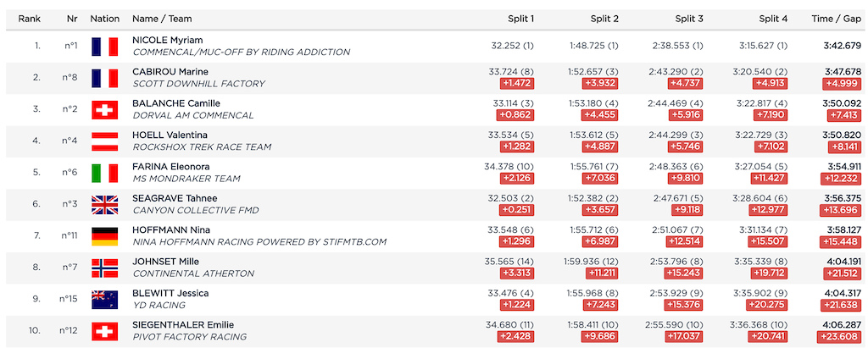Click the Split 4 column header
The width and height of the screenshot is (868, 348).
coord(773,19)
